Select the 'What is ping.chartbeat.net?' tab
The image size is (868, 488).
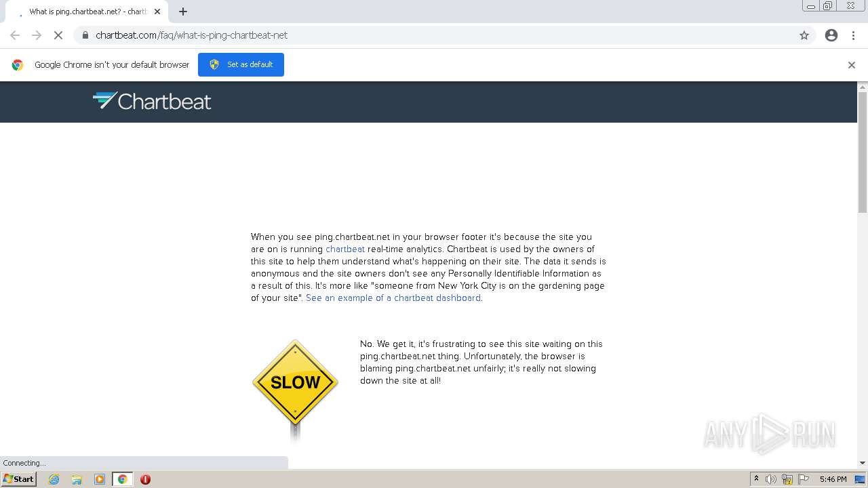coord(87,12)
